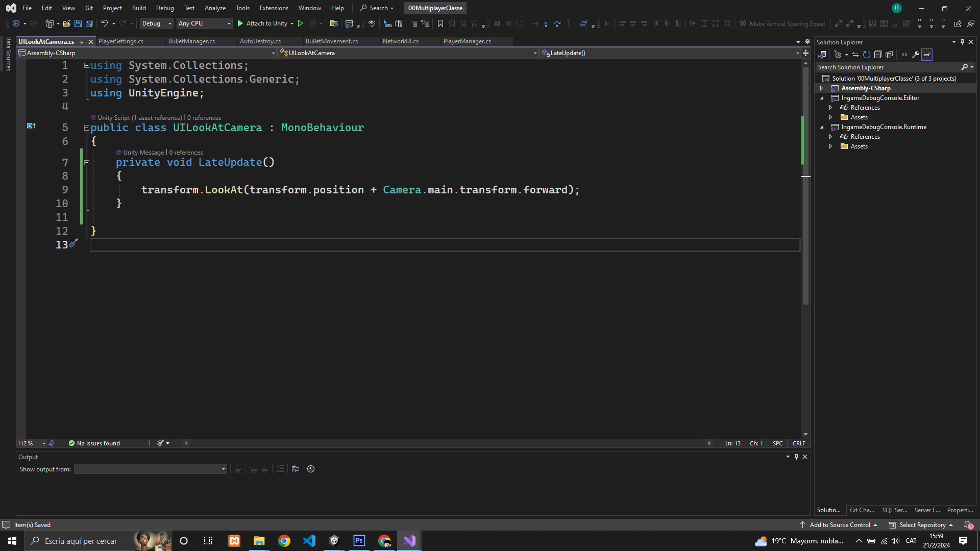
Task: Click the Open File folder toolbar icon
Action: (x=66, y=23)
